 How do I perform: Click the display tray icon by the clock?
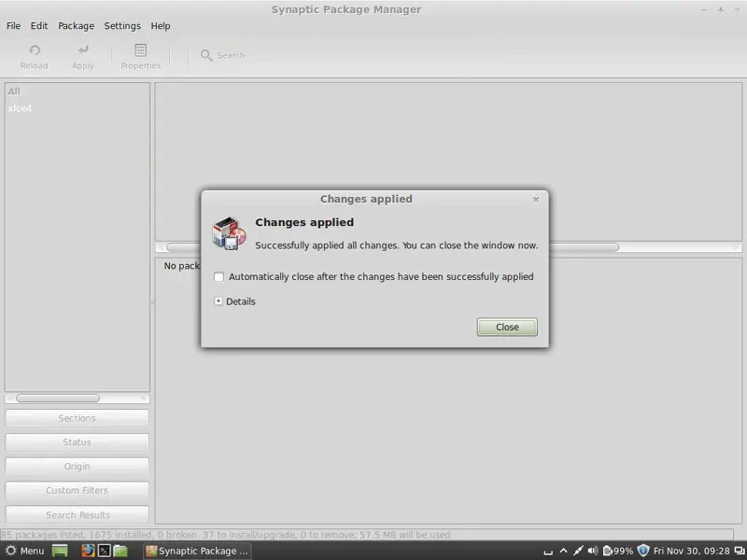740,551
